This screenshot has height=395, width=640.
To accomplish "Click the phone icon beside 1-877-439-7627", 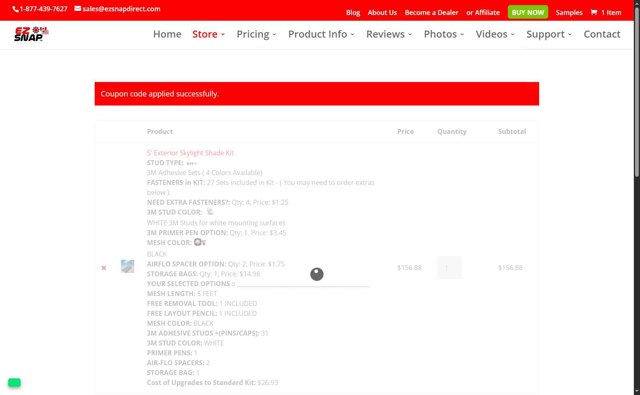I will pyautogui.click(x=16, y=9).
